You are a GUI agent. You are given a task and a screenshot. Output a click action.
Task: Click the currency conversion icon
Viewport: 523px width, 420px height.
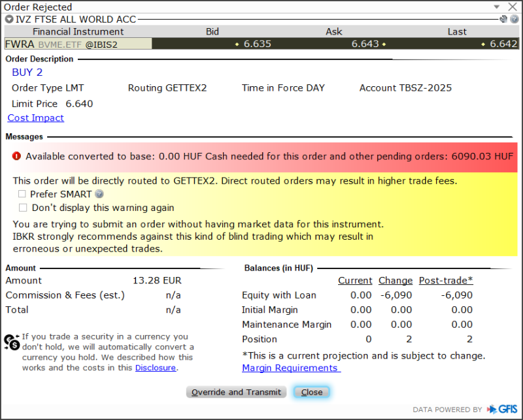pyautogui.click(x=12, y=342)
